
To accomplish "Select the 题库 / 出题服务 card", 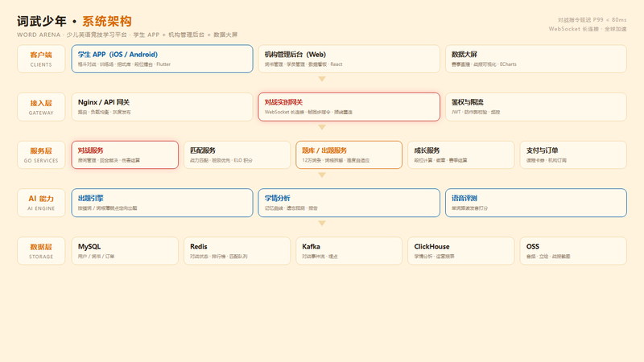I will [349, 154].
